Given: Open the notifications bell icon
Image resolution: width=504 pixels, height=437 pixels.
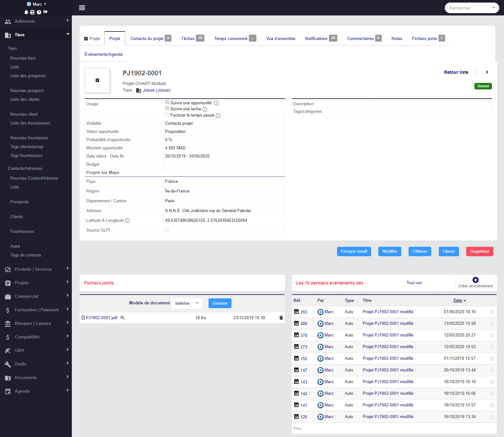Looking at the screenshot, I should click(26, 12).
